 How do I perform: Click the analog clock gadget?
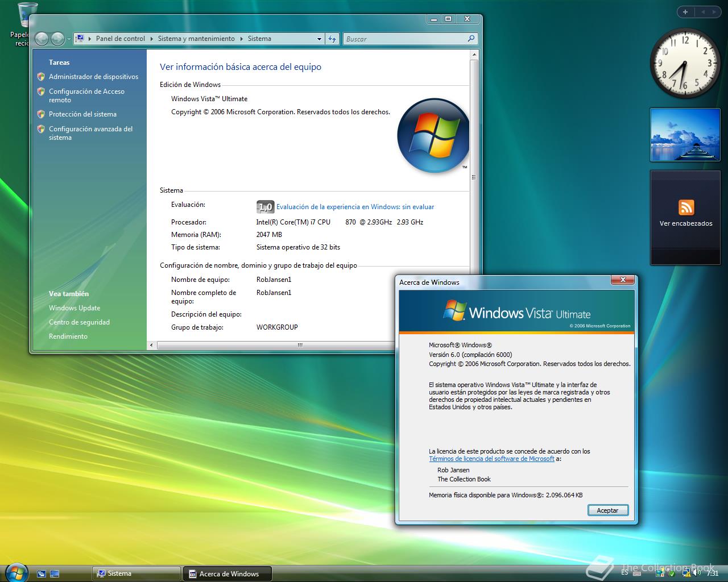coord(685,63)
